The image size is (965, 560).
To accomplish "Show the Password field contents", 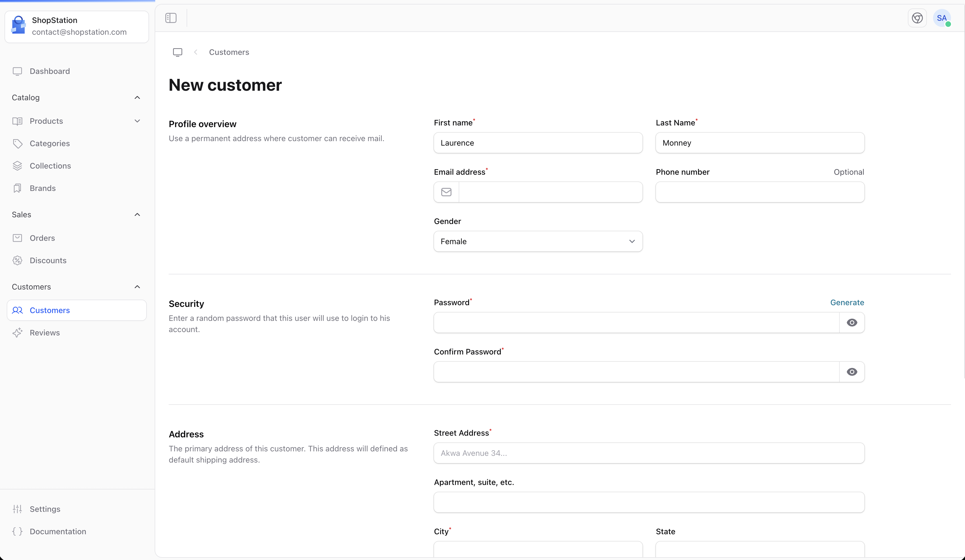I will [852, 322].
